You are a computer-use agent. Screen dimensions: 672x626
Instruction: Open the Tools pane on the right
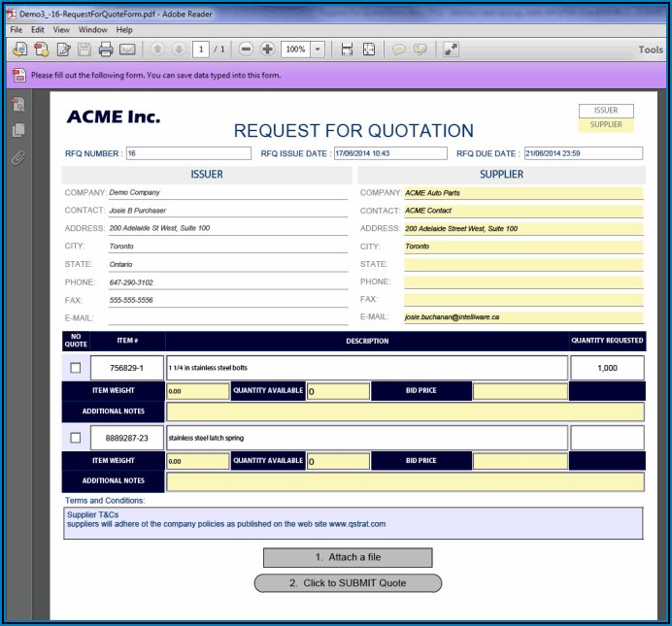click(x=650, y=49)
